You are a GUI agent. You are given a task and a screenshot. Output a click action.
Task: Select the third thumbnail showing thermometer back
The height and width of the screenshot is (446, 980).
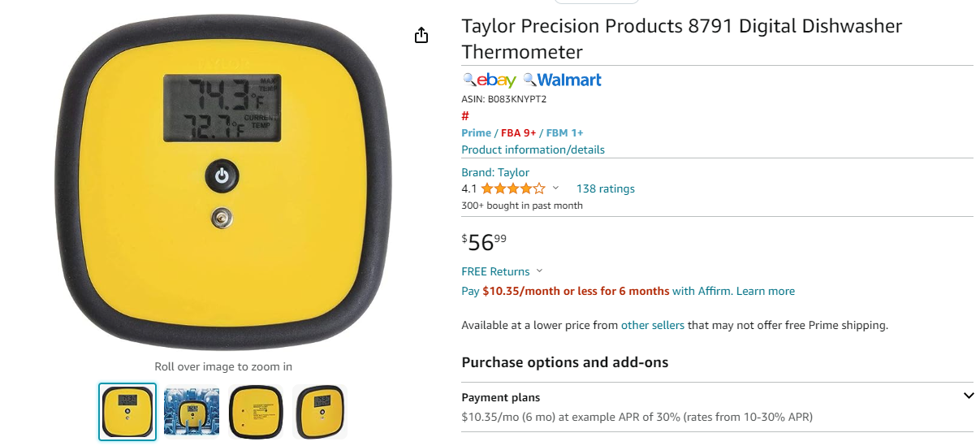coord(256,412)
